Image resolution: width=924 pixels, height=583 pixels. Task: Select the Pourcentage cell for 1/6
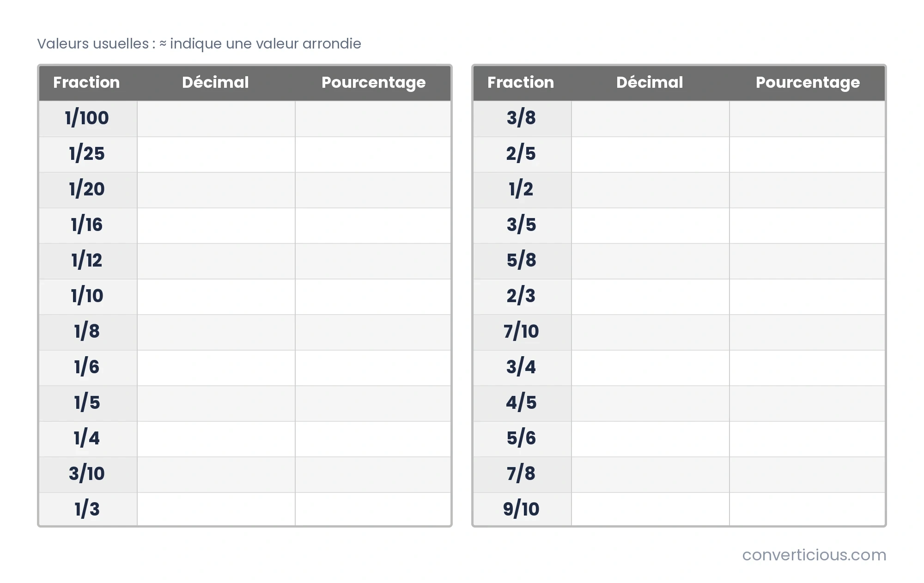pos(373,368)
